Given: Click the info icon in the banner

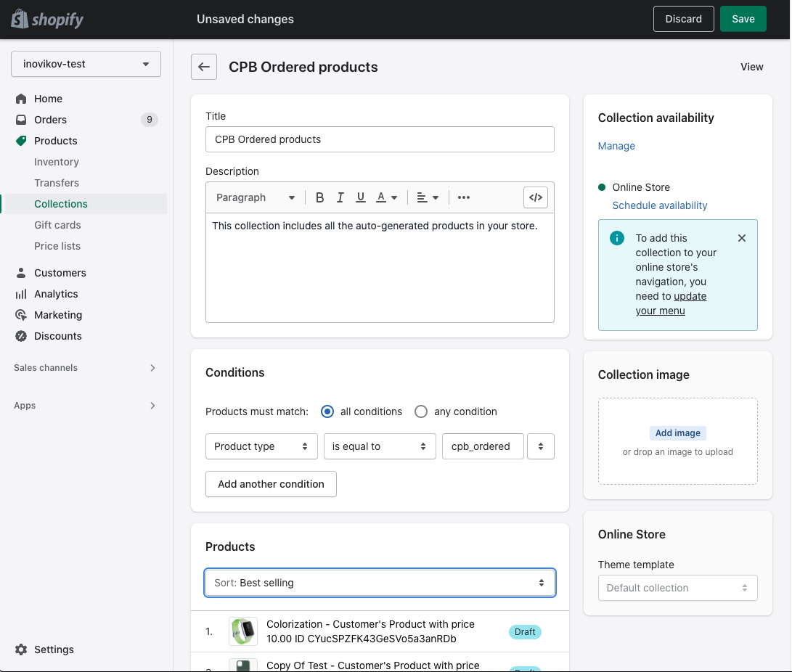Looking at the screenshot, I should pyautogui.click(x=617, y=238).
